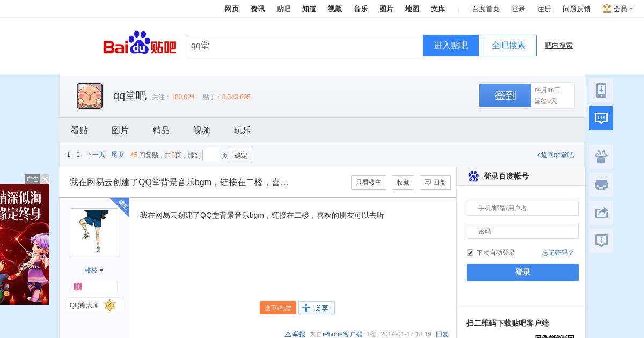
Task: Click the iPhone客户端 link
Action: click(342, 334)
